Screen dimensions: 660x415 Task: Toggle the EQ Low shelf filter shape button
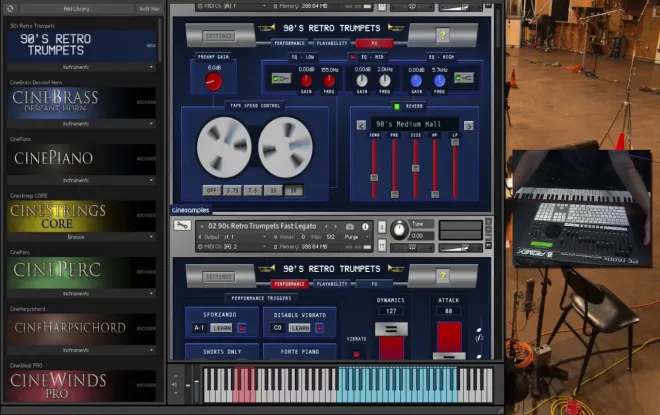pos(281,79)
